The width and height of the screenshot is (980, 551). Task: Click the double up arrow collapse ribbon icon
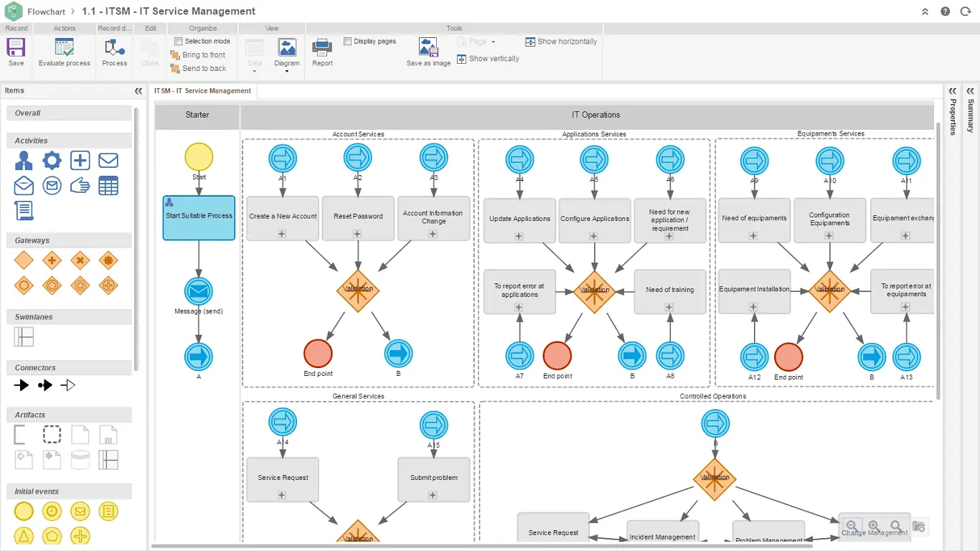point(925,11)
